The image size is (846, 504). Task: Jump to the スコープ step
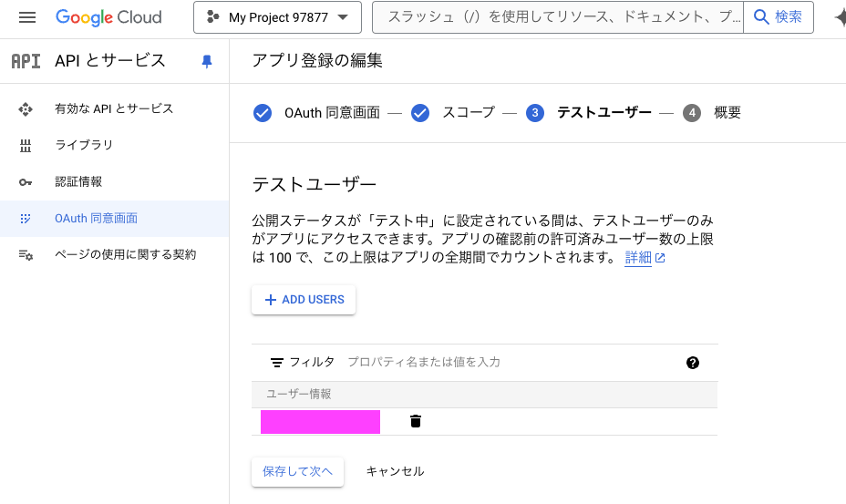(453, 113)
